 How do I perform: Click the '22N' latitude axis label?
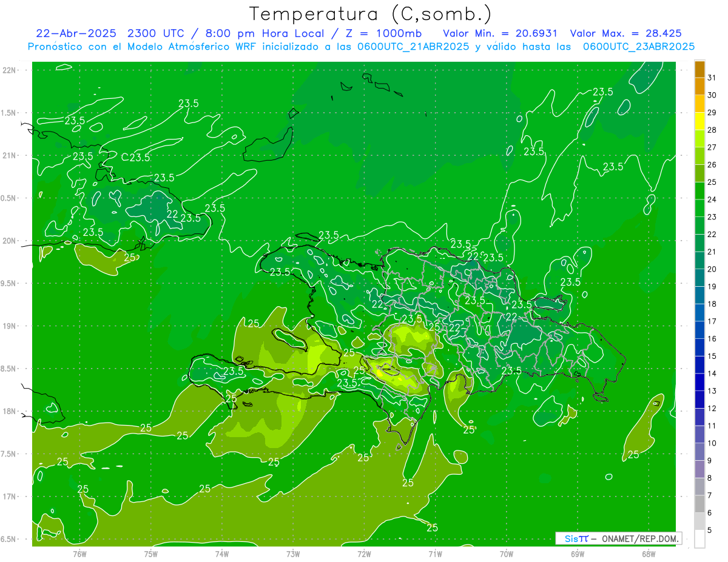10,70
